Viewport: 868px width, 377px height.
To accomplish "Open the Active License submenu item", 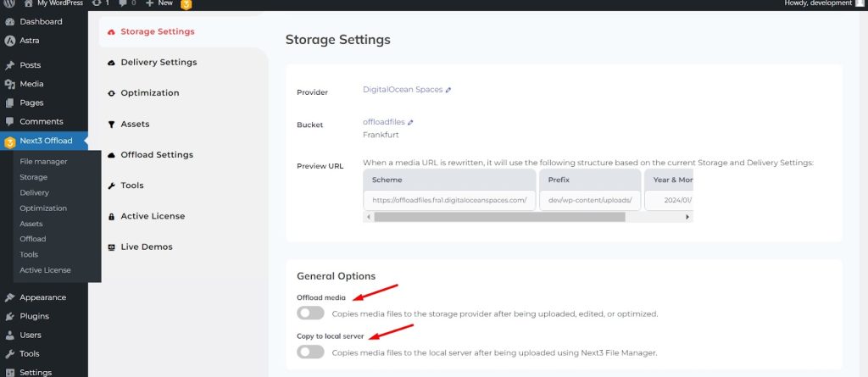I will (x=45, y=269).
